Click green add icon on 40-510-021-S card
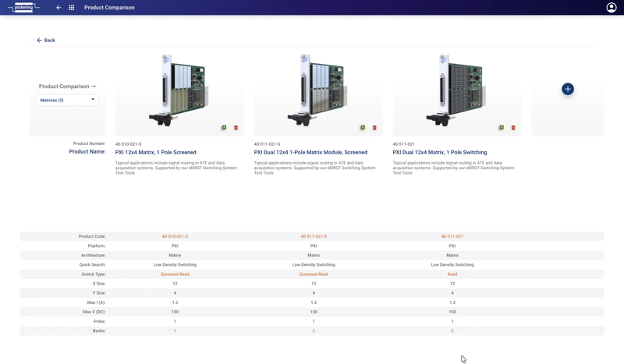The height and width of the screenshot is (364, 624). (x=224, y=128)
